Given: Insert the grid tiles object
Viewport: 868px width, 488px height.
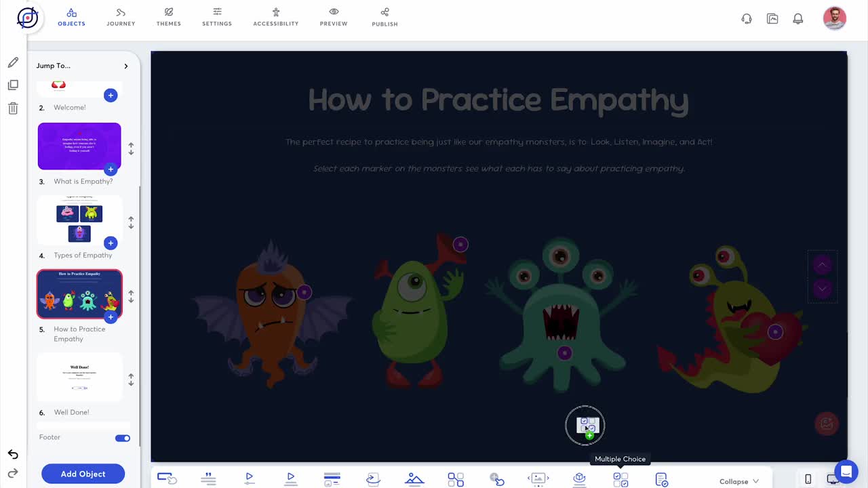Looking at the screenshot, I should click(456, 479).
